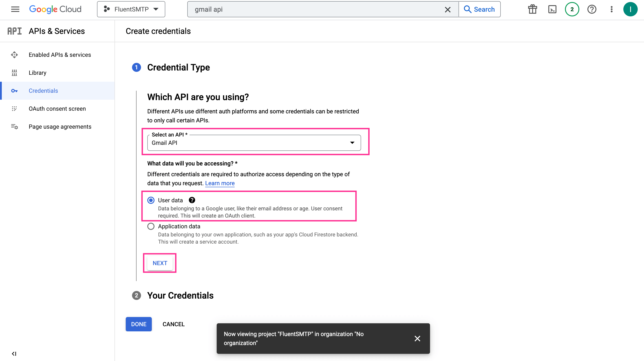Show User data help tooltip icon
Viewport: 644px width, 361px height.
[192, 200]
